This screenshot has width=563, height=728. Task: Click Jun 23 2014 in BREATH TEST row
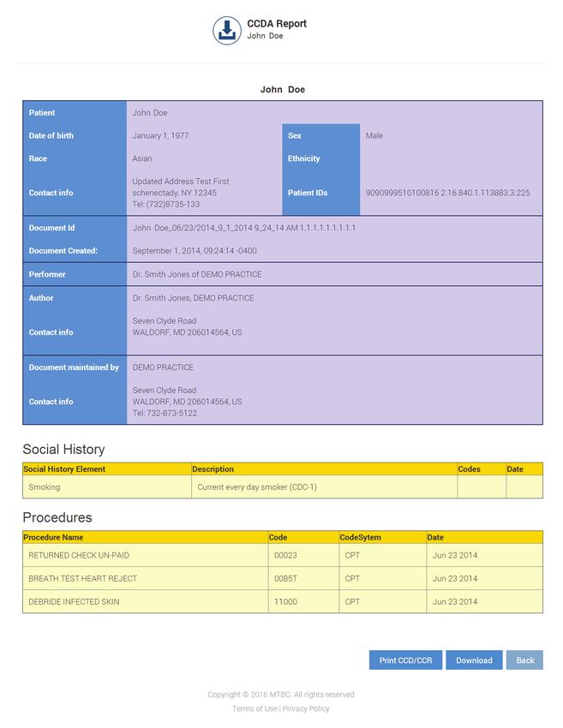(x=455, y=578)
